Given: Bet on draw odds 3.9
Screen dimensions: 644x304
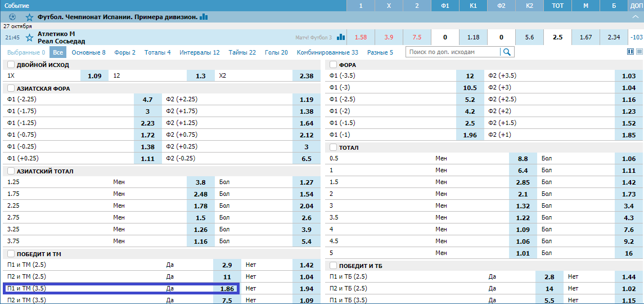Looking at the screenshot, I should click(389, 37).
